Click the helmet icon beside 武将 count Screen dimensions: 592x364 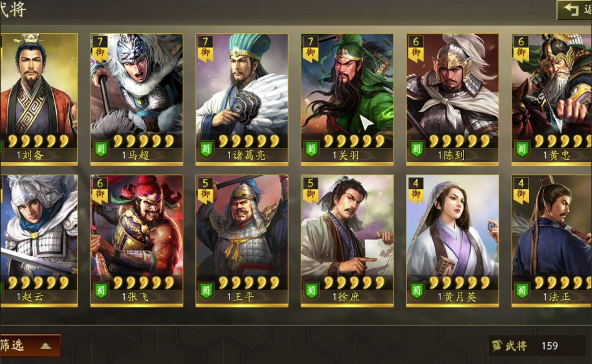(497, 345)
